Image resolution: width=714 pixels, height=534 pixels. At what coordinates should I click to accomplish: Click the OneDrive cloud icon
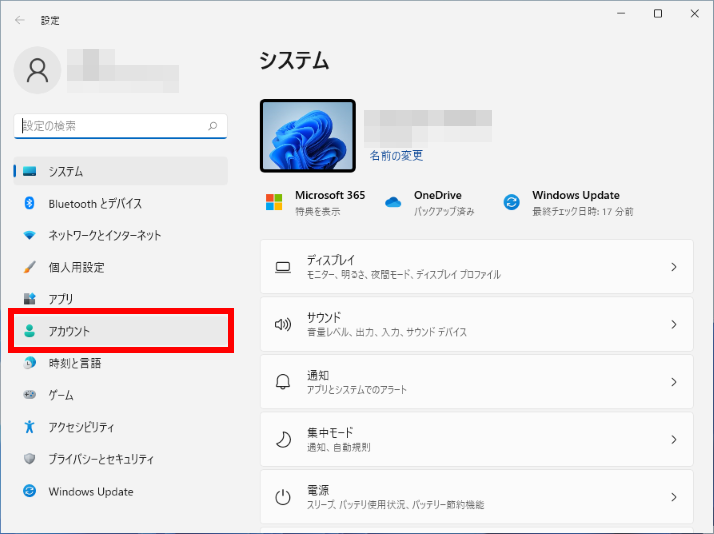(393, 202)
